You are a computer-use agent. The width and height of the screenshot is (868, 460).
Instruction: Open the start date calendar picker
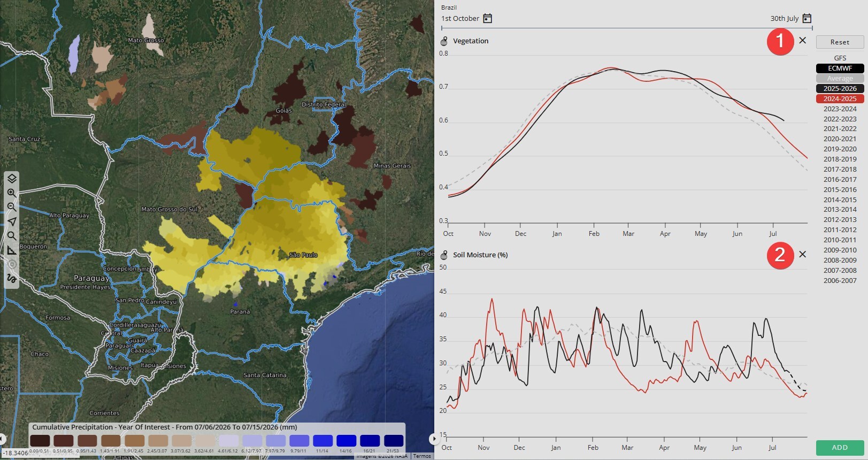click(487, 19)
